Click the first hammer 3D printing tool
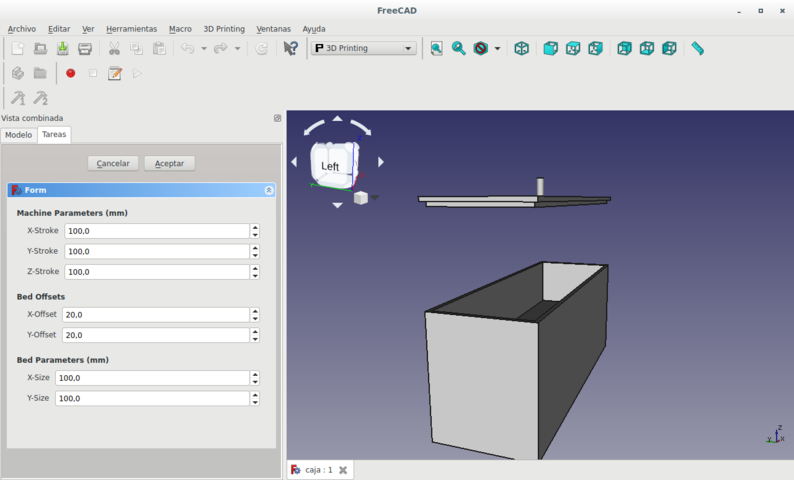This screenshot has width=794, height=480. 18,98
